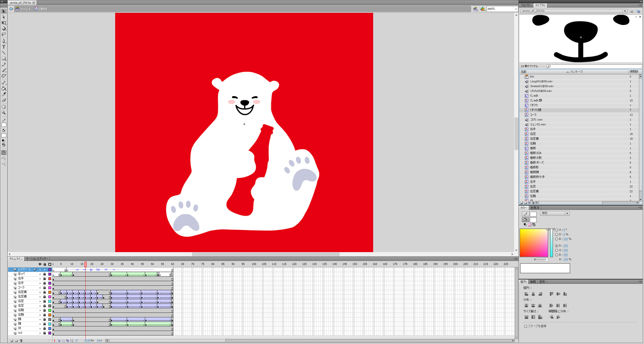Click the back arrow beside シーン 1

pos(11,9)
